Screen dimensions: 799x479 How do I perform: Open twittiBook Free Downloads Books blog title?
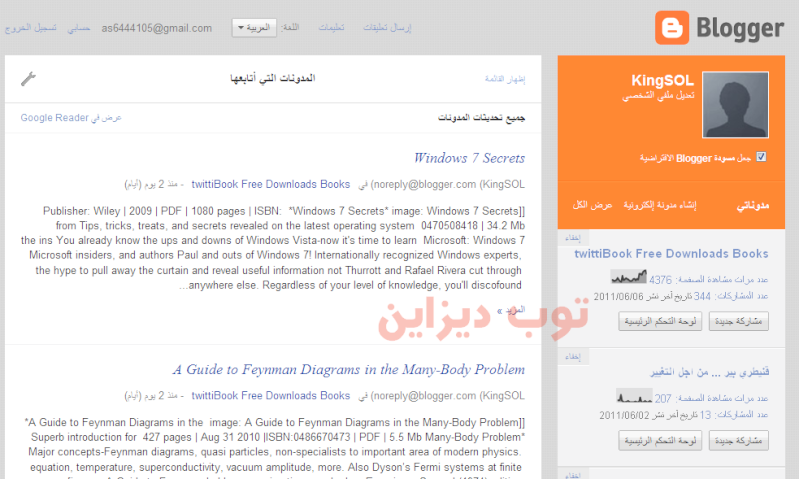671,254
